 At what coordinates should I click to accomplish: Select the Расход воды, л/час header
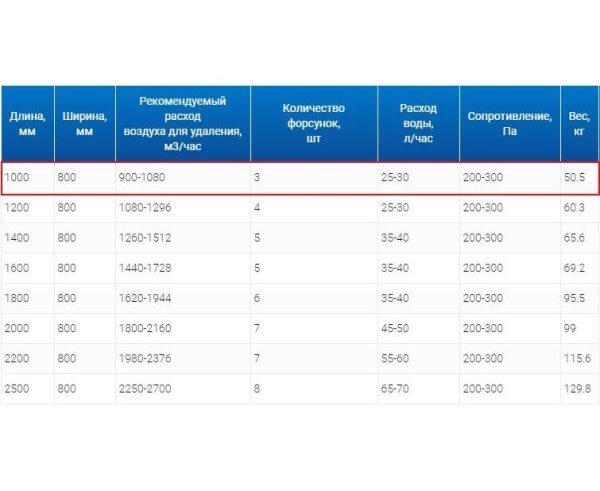pyautogui.click(x=418, y=124)
